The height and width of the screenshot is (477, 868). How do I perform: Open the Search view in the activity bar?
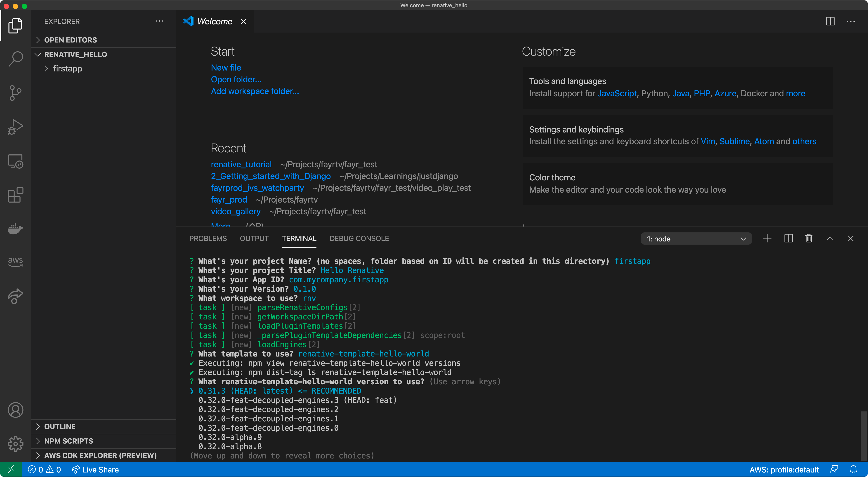(x=16, y=59)
